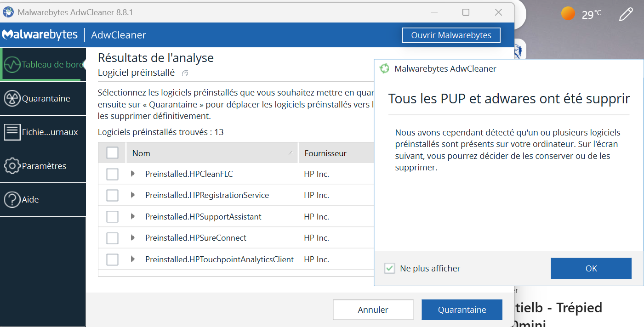
Task: Click the AdwCleaner logo in title bar
Action: click(8, 12)
